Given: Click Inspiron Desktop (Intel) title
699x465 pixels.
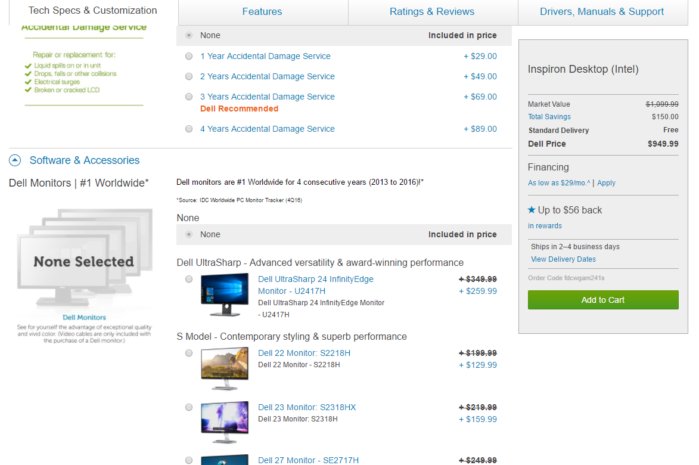Looking at the screenshot, I should point(583,69).
